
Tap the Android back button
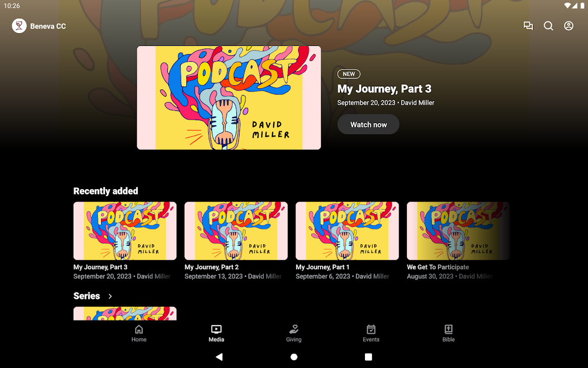coord(219,357)
